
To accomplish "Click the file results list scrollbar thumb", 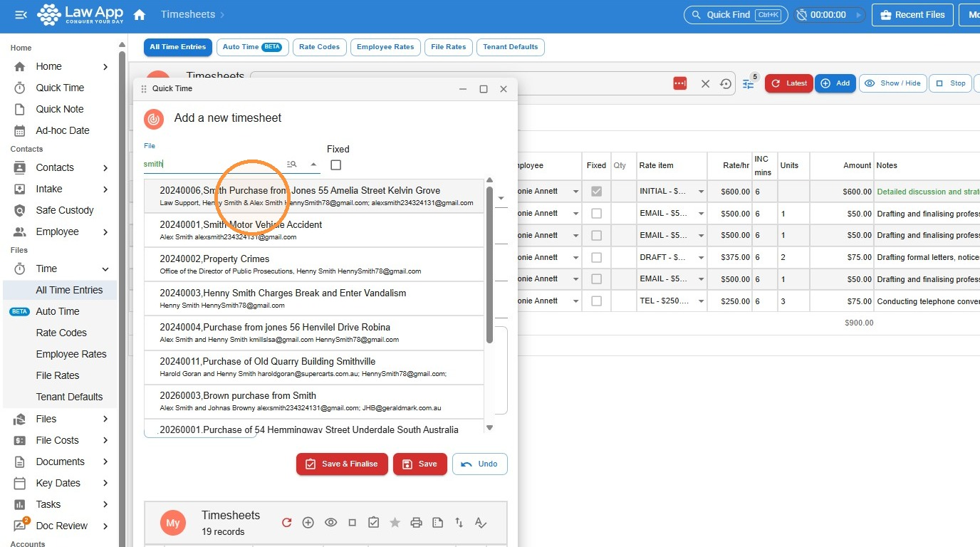I will [489, 265].
